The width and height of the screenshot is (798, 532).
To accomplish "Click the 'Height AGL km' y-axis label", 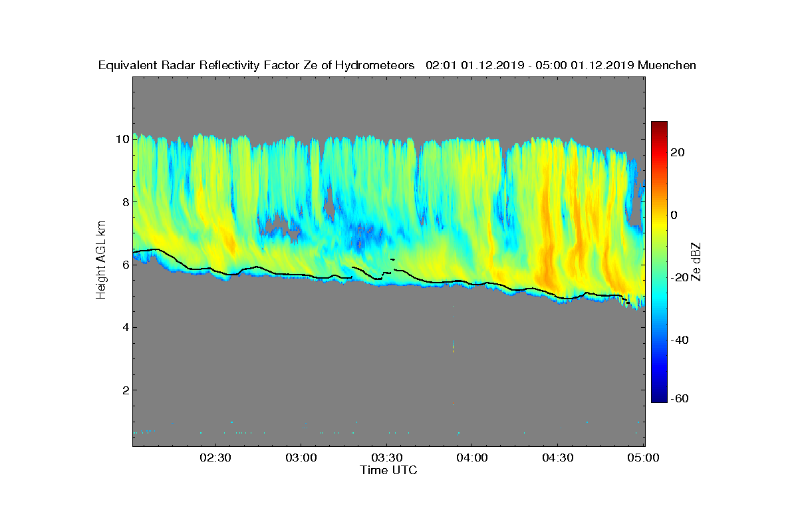I will click(102, 261).
